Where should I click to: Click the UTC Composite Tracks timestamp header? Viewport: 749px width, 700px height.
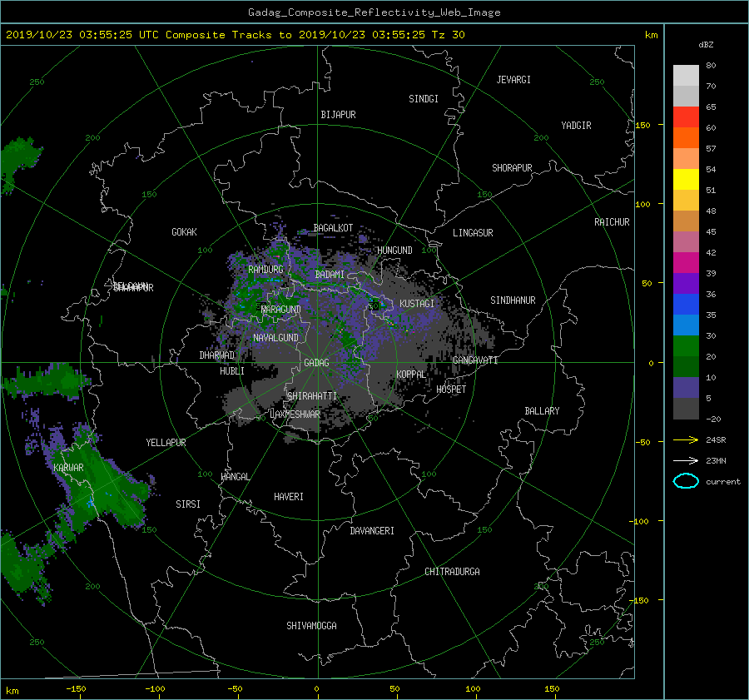tap(235, 35)
